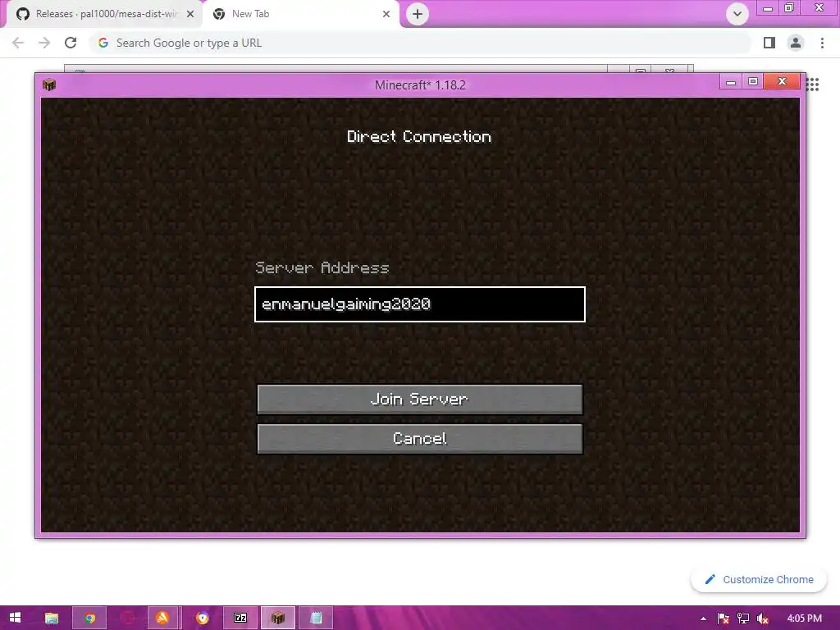Screen dimensions: 840x630
Task: Open Chrome's three-dot menu
Action: pos(822,43)
